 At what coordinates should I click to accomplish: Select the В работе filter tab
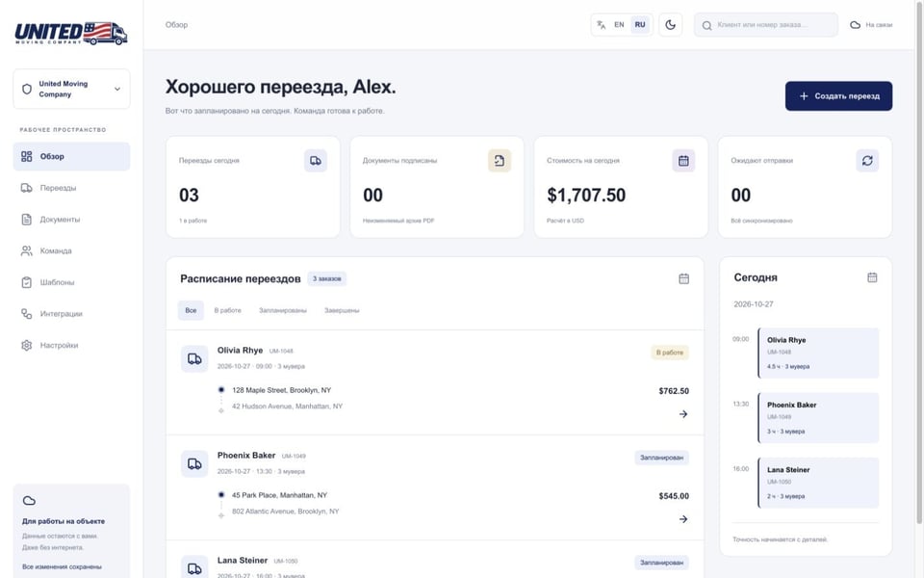click(x=227, y=310)
